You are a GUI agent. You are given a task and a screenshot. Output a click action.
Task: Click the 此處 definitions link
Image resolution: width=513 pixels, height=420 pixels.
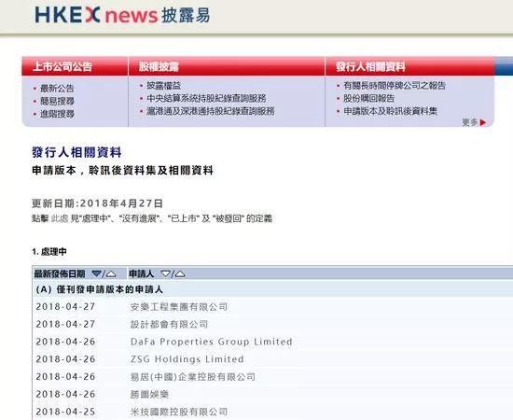[x=60, y=218]
